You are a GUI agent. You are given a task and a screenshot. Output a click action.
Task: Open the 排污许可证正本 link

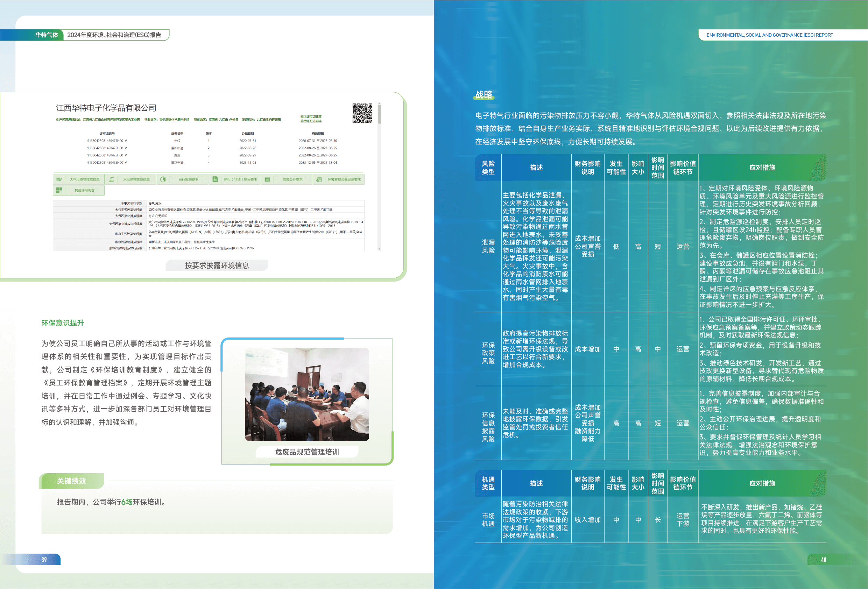(x=311, y=116)
